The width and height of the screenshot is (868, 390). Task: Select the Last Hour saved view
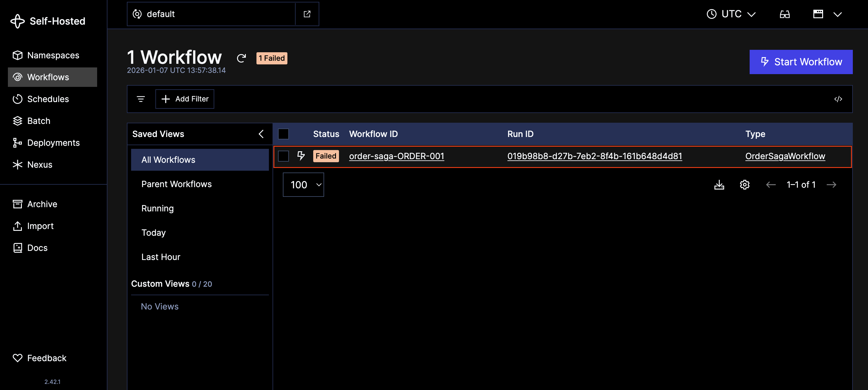point(161,257)
